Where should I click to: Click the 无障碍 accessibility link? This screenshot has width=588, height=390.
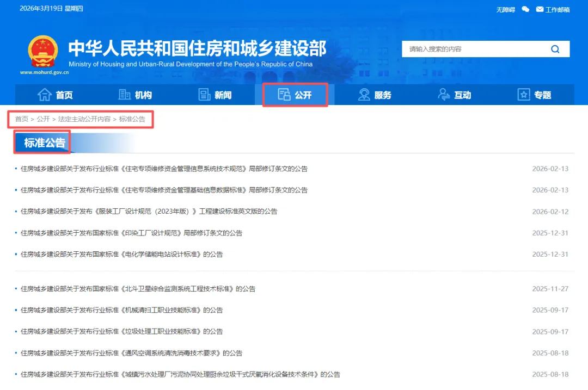[505, 10]
